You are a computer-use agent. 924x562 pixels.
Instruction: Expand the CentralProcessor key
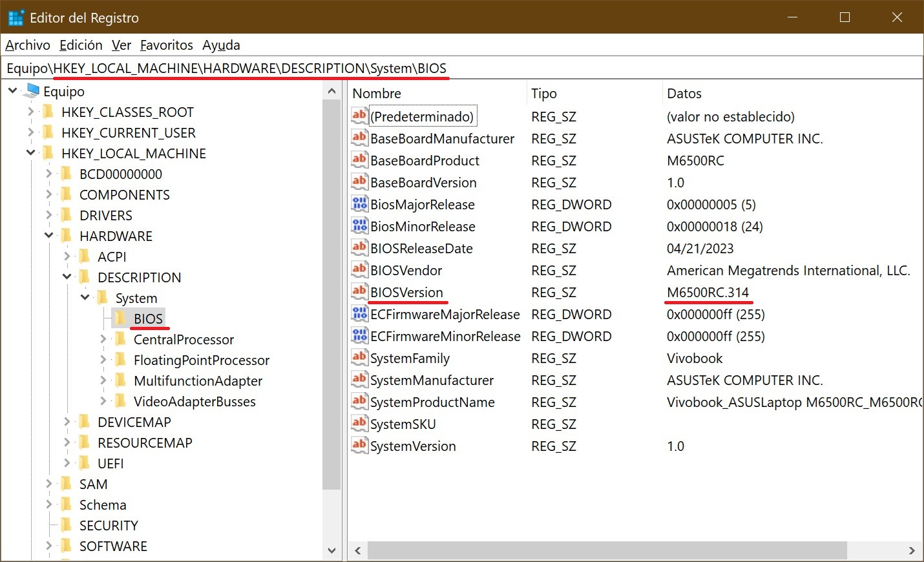103,339
